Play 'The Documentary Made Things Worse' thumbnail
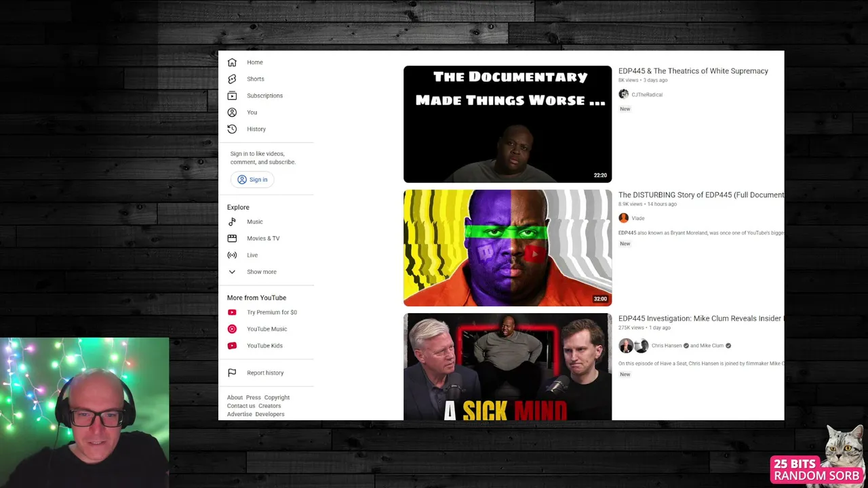 pos(507,124)
